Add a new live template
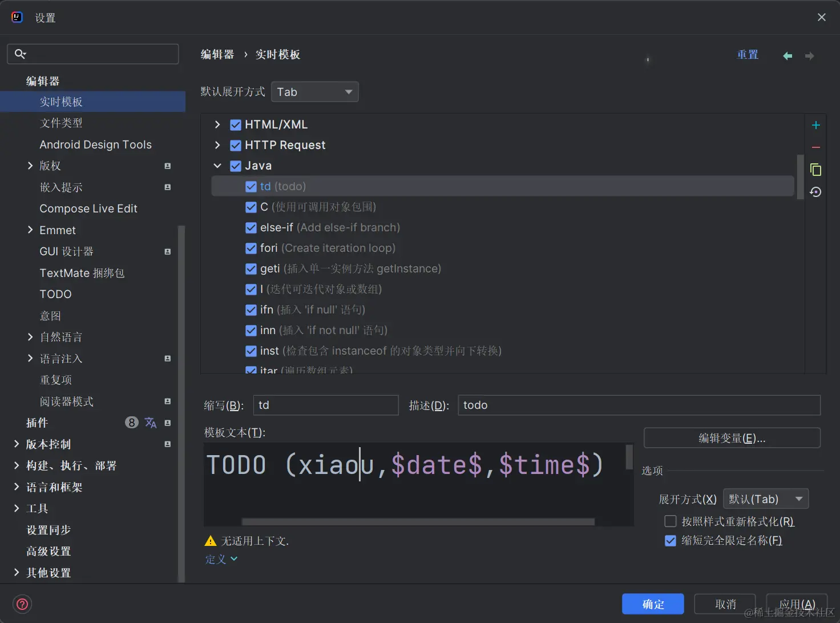Screen dimensions: 840x623 pyautogui.click(x=815, y=125)
